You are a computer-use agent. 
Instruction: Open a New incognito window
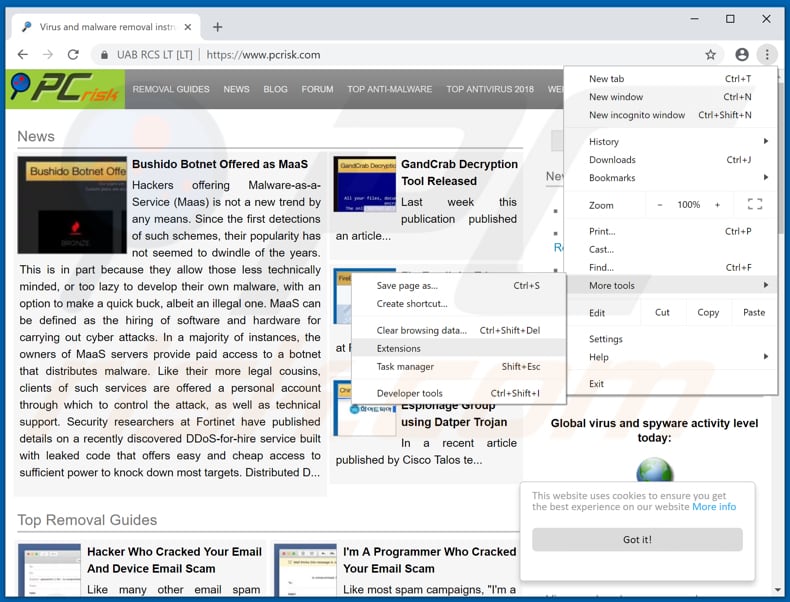tap(671, 115)
